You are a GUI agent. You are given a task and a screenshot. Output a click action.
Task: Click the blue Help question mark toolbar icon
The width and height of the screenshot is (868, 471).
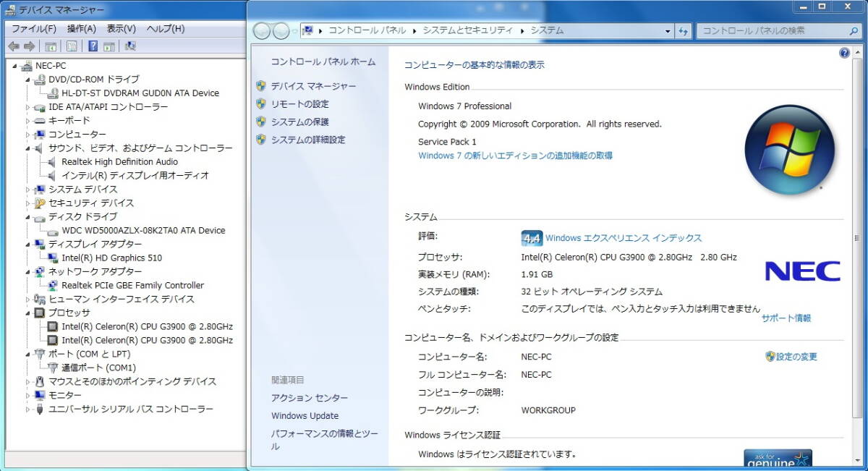click(93, 46)
